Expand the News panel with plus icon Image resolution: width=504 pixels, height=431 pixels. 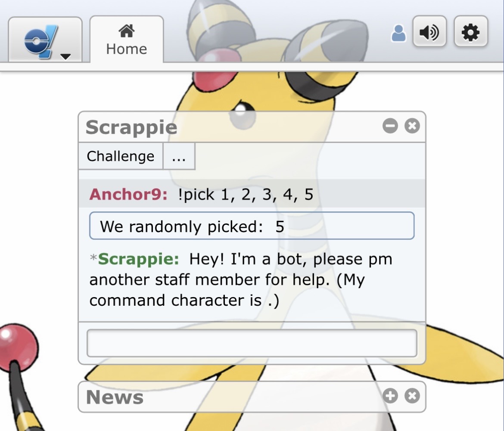[x=390, y=396]
